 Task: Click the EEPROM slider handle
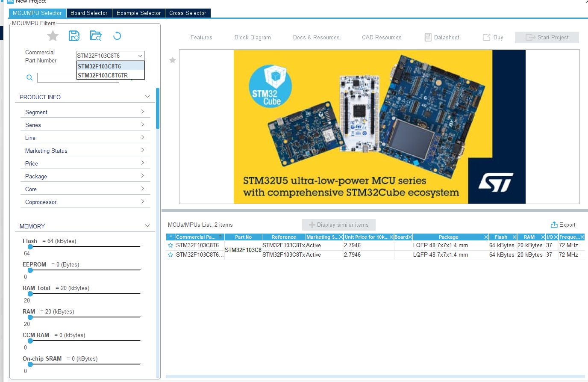pos(30,270)
